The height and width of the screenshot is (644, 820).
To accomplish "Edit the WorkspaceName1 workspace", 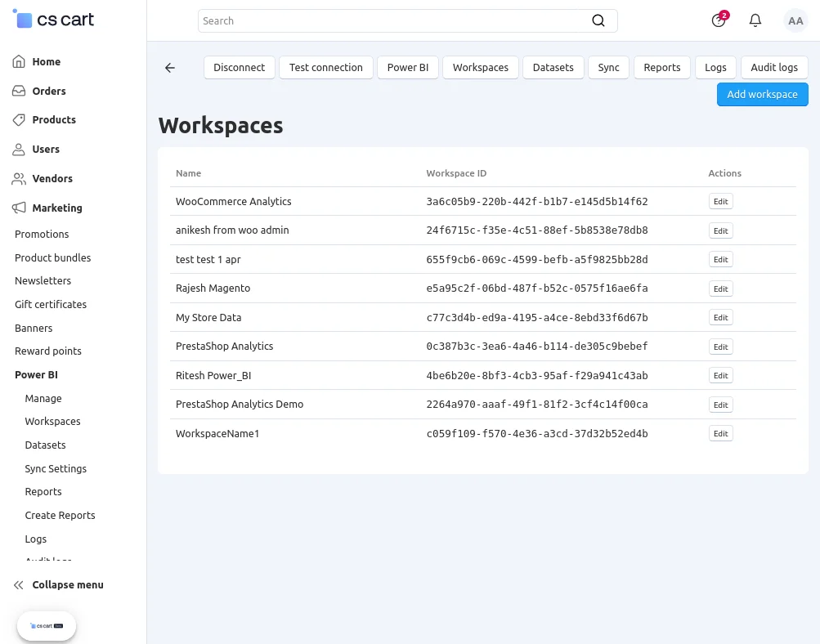I will pos(720,433).
